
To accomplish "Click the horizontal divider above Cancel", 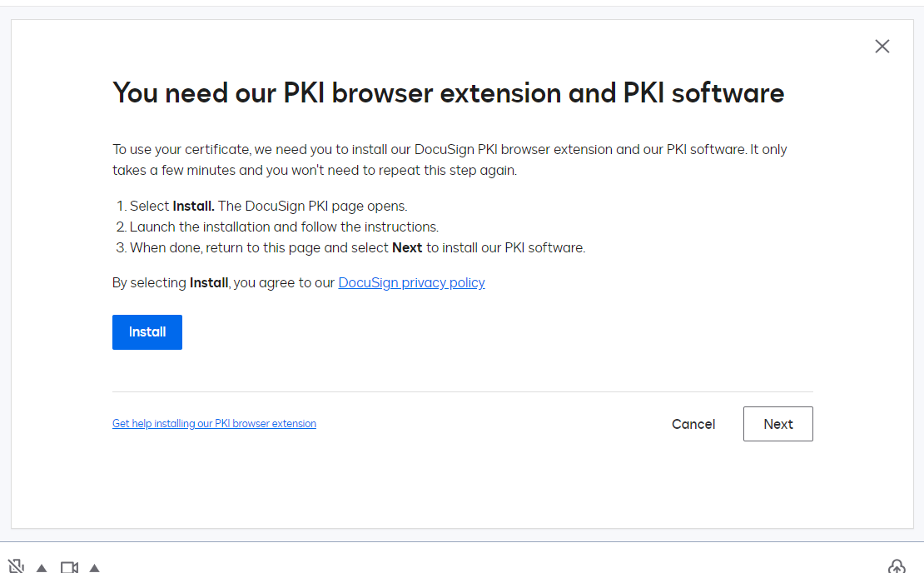I will click(462, 391).
